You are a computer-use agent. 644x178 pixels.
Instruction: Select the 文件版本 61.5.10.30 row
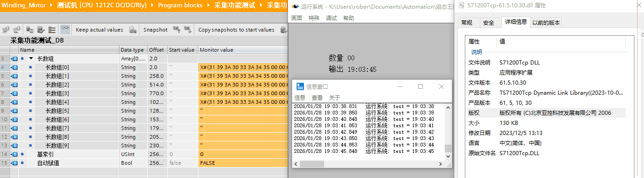click(x=546, y=82)
